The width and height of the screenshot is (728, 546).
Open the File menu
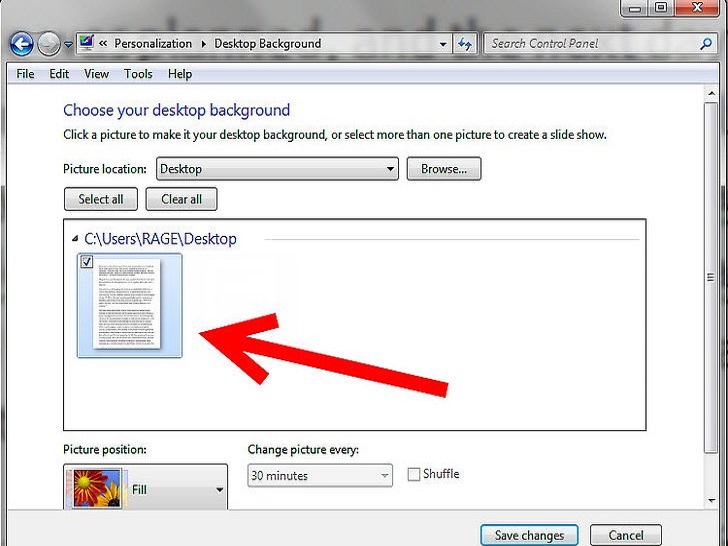point(25,74)
